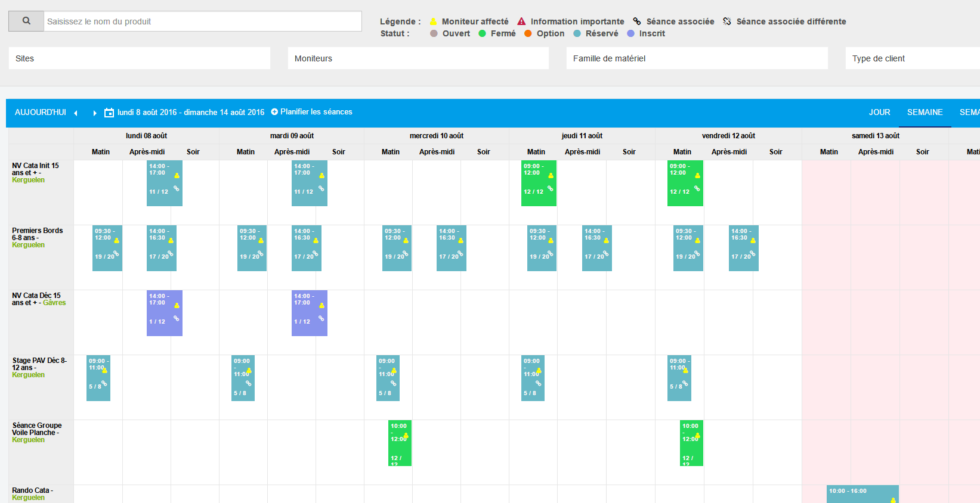980x503 pixels.
Task: Click the orange Option status dot
Action: [x=528, y=33]
